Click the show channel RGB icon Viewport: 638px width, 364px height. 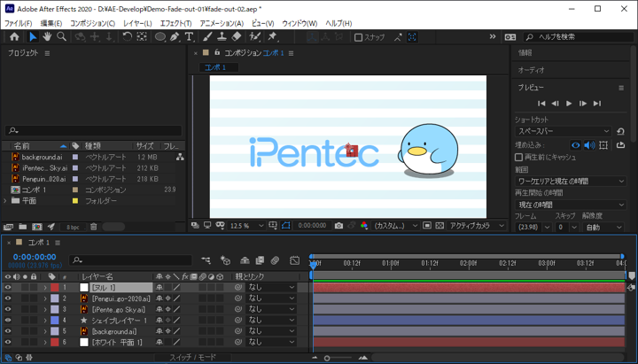(364, 225)
